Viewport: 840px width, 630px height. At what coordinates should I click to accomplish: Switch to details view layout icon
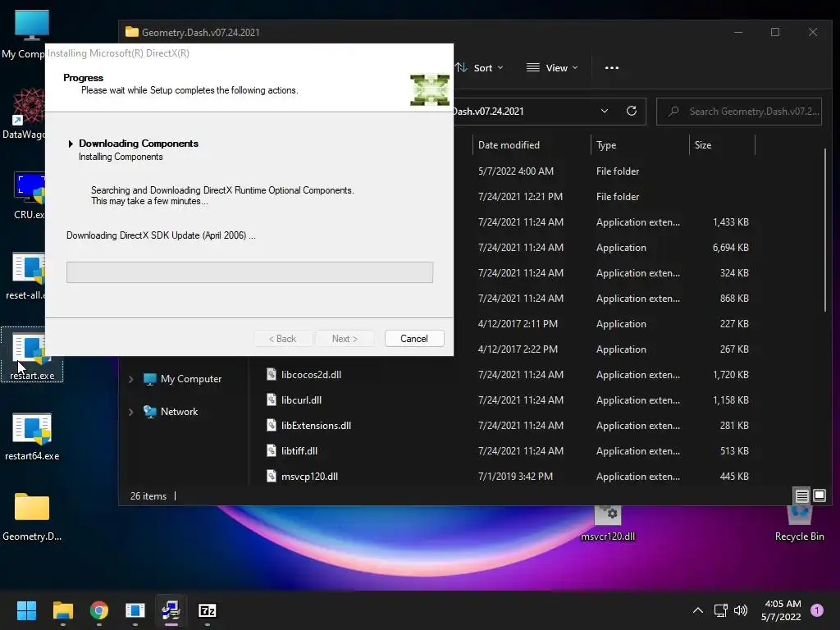[801, 496]
